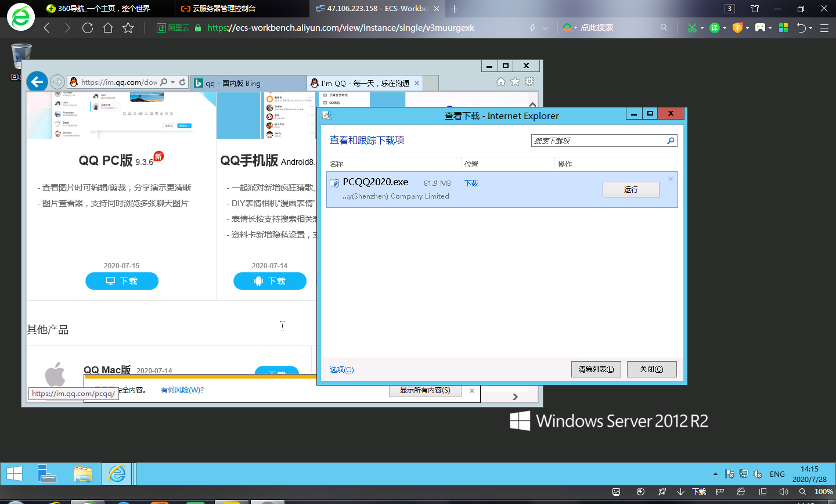Refresh the im.qq.com page in IE
836x504 pixels.
pyautogui.click(x=182, y=82)
